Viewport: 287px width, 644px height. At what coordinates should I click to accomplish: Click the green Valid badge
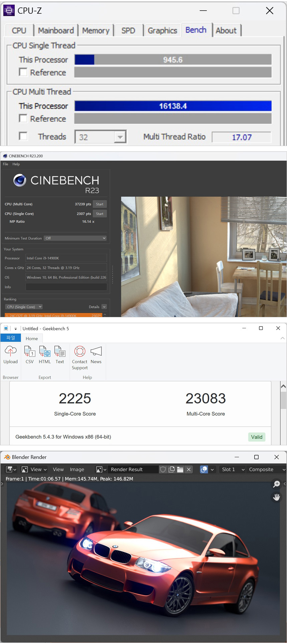click(257, 437)
